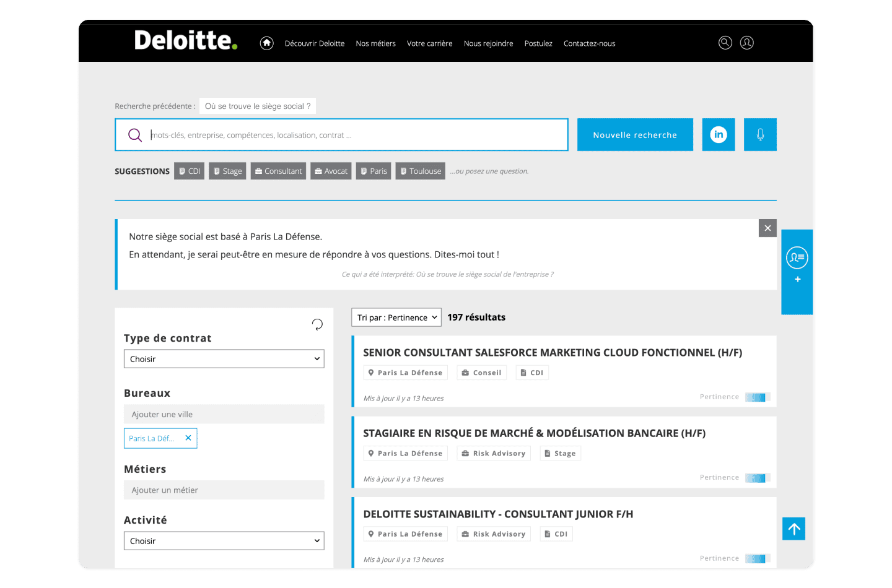This screenshot has width=892, height=588.
Task: Open the user account profile icon
Action: [746, 43]
